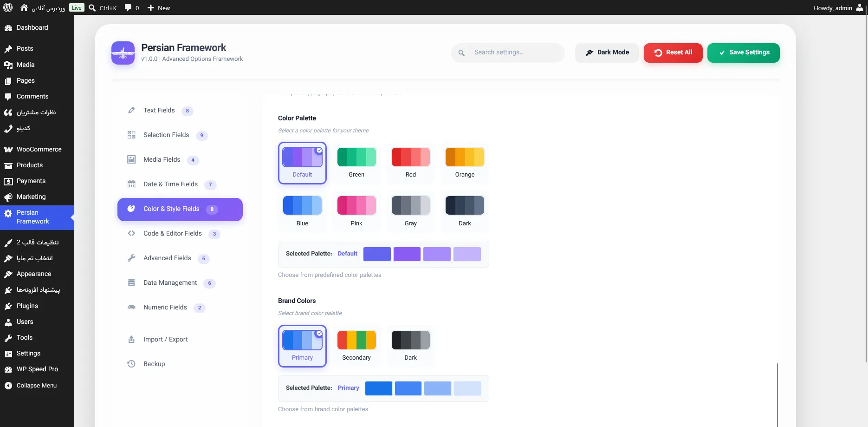
Task: Click the Media Fields image icon
Action: (131, 160)
